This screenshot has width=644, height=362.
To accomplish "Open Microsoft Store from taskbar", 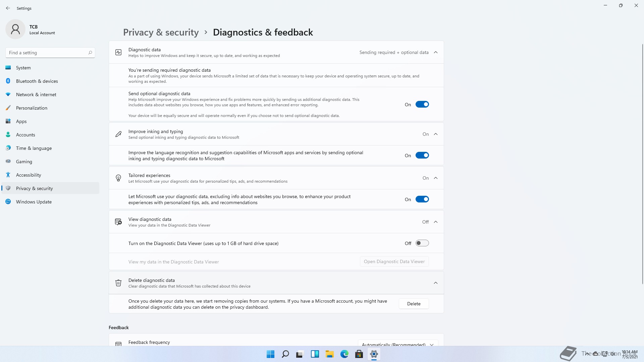I will point(359,354).
